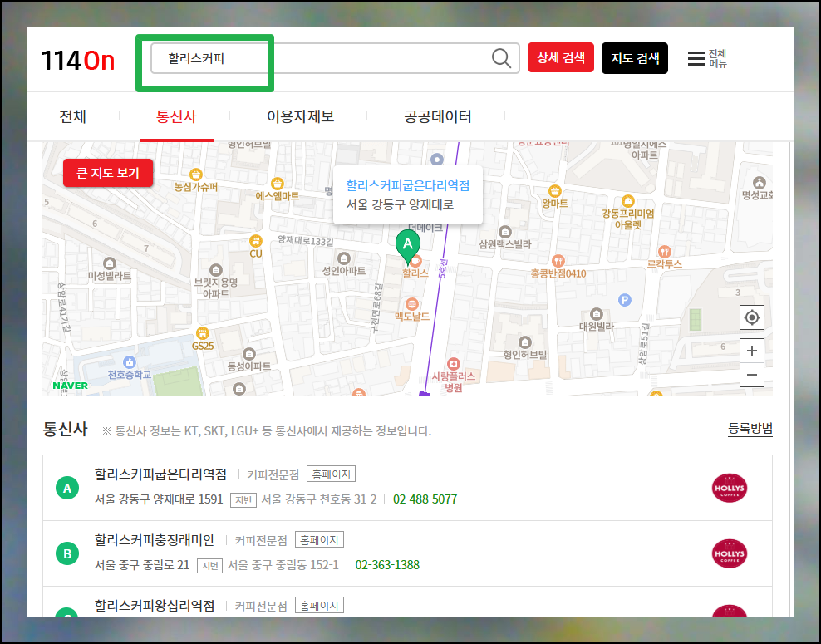Click the 사랑플러스병원 hospital icon
Viewport: 821px width, 644px height.
tap(454, 363)
